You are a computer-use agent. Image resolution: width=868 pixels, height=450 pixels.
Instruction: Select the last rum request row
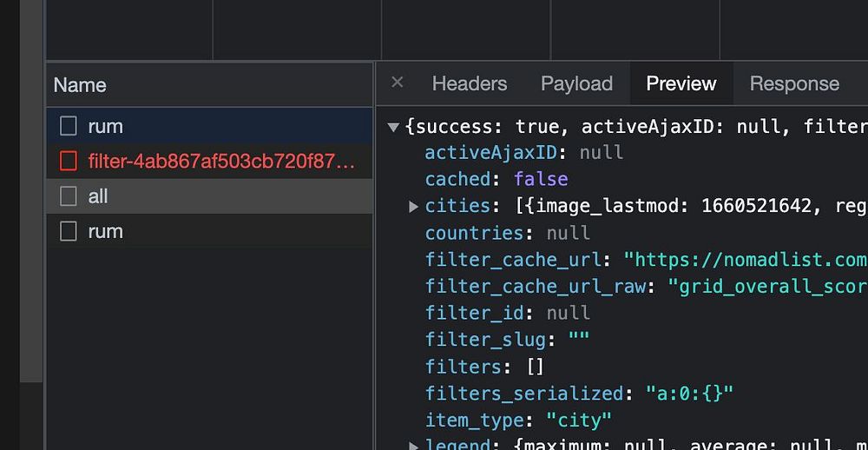pyautogui.click(x=209, y=231)
